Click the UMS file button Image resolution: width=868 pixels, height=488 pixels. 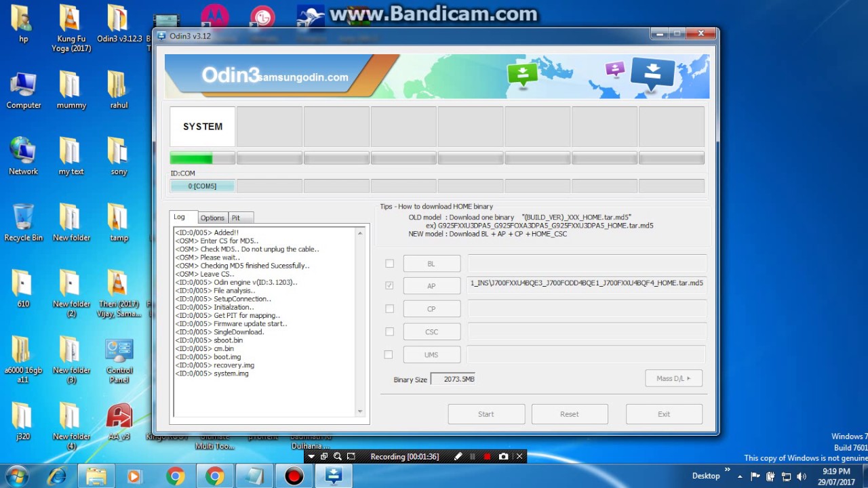tap(431, 354)
